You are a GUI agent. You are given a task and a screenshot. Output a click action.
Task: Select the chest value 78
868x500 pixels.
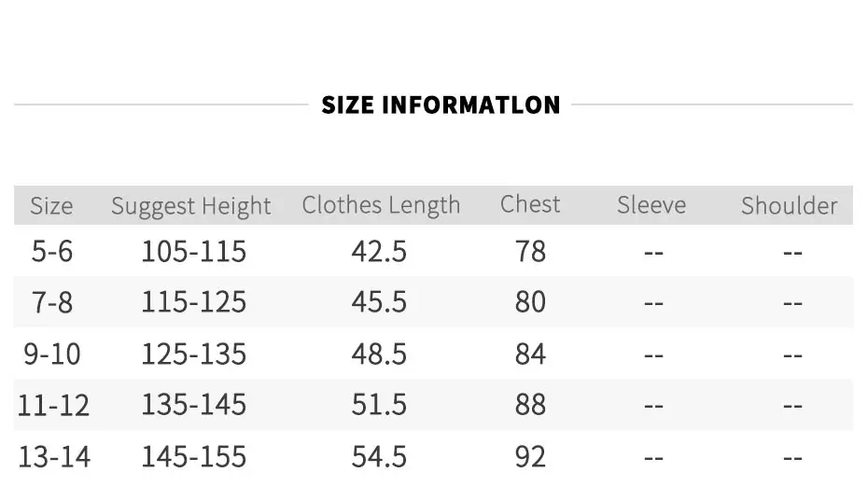(x=530, y=251)
